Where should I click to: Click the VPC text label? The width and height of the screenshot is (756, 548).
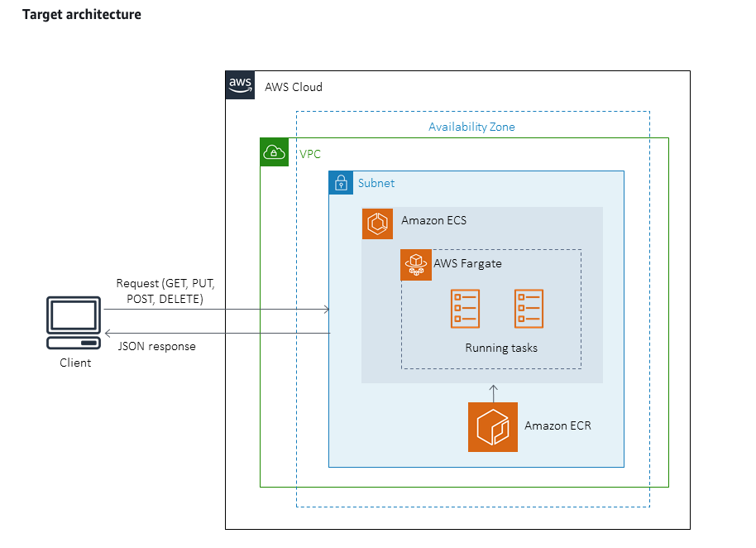(310, 153)
